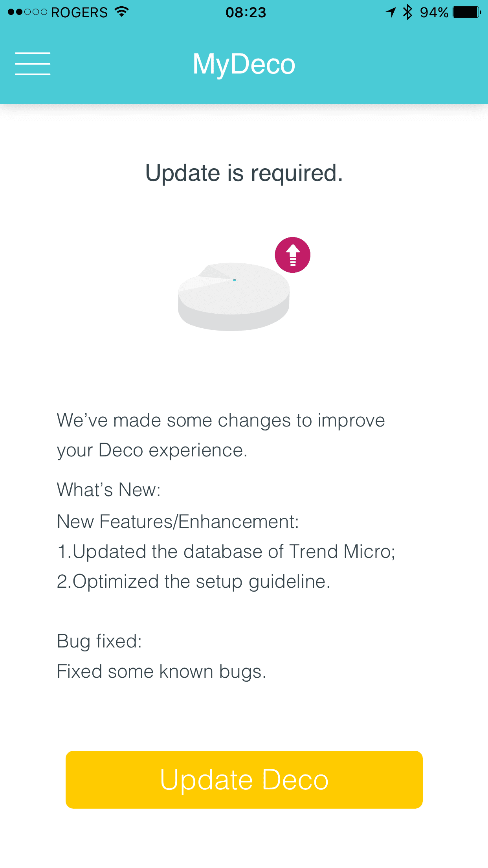Tap the pink upgrade arrow badge
The height and width of the screenshot is (868, 488).
pyautogui.click(x=292, y=255)
